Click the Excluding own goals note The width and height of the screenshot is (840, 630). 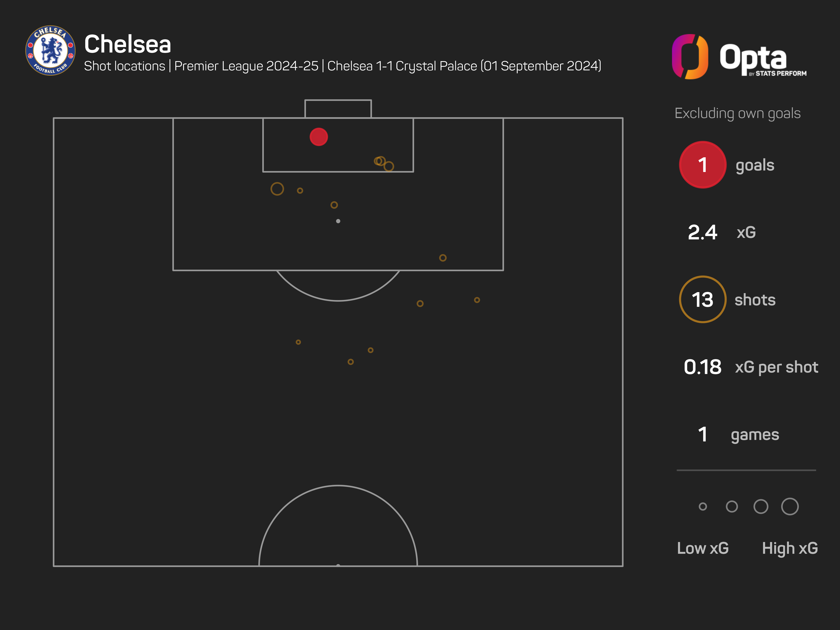[x=738, y=113]
